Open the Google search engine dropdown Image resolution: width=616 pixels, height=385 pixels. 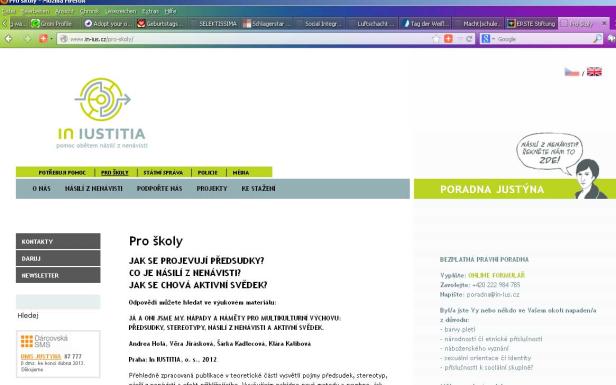point(493,38)
